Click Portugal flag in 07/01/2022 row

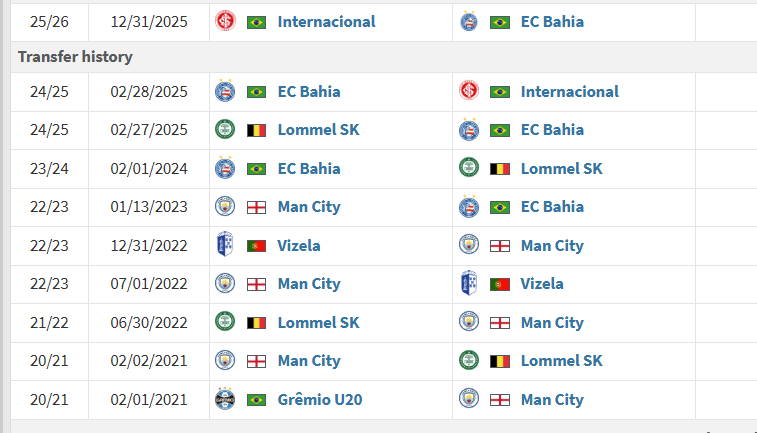(500, 284)
